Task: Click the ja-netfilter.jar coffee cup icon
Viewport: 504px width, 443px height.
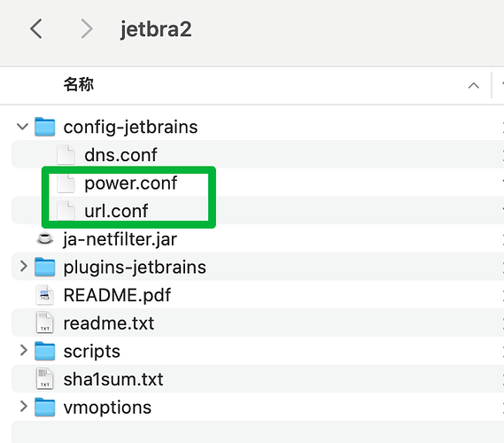Action: coord(44,238)
